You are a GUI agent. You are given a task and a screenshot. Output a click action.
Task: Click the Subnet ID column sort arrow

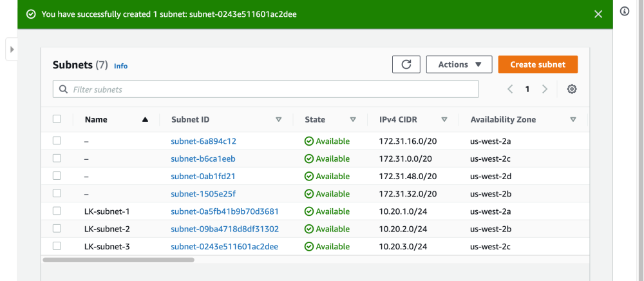pos(279,119)
